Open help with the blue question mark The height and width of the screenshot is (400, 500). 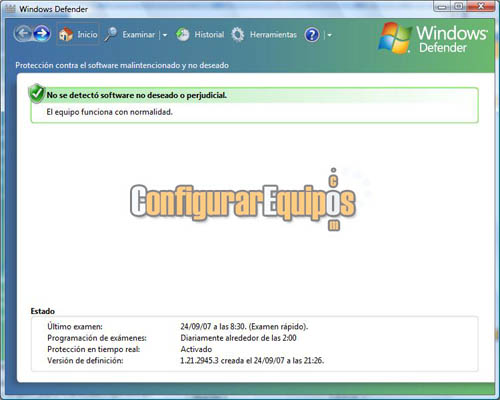(x=312, y=35)
